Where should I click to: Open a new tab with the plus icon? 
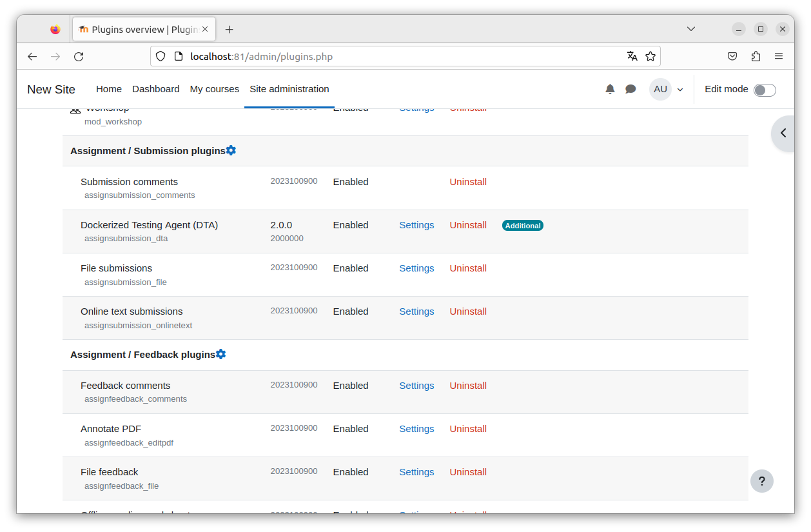[x=229, y=29]
